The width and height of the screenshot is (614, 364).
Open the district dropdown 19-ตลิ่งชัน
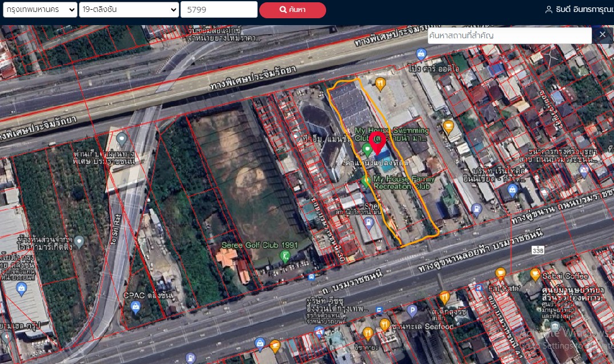129,9
